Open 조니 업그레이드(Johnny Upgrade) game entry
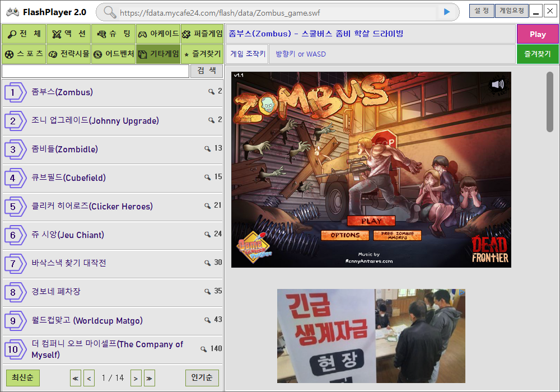 point(113,121)
